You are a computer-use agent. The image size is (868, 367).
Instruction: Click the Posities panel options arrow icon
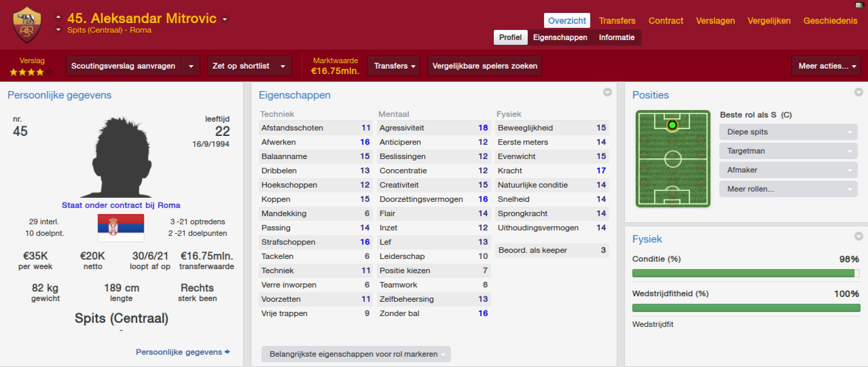click(x=858, y=92)
